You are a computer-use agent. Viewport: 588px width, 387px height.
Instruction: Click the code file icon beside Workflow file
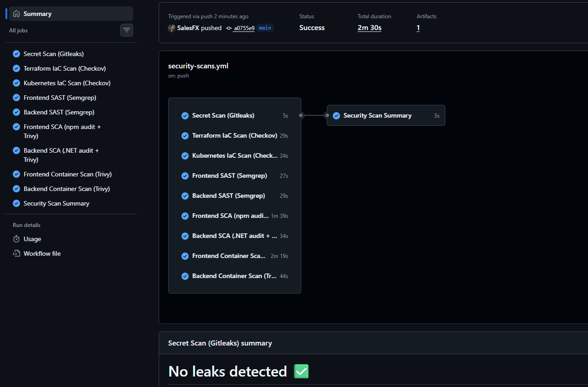[x=16, y=253]
